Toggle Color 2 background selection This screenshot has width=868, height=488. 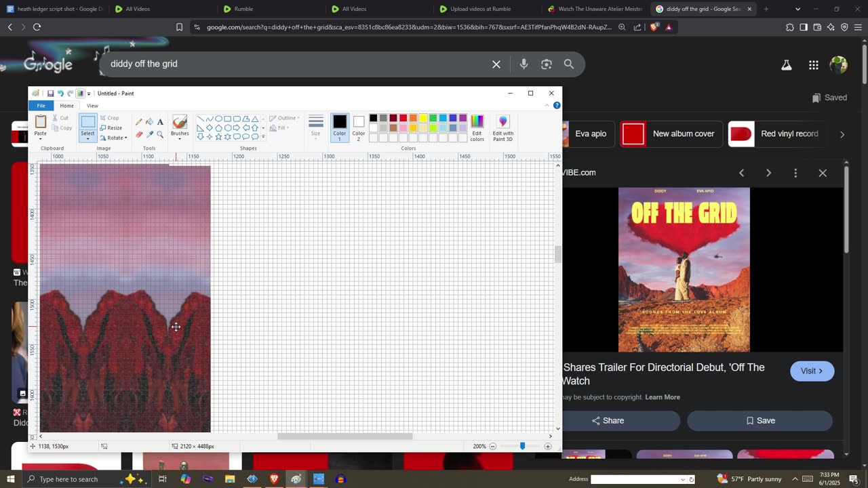click(359, 127)
